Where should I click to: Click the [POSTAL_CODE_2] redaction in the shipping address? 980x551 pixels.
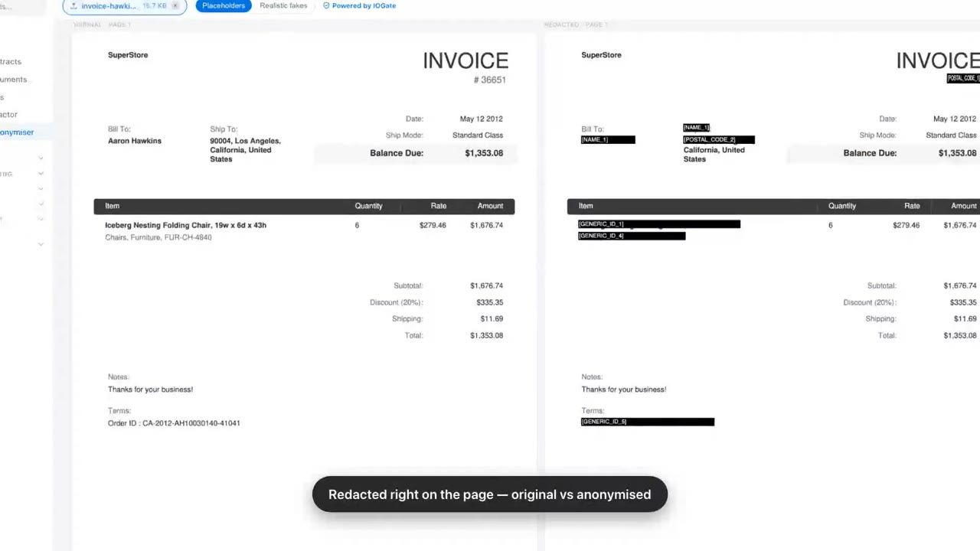pos(719,139)
